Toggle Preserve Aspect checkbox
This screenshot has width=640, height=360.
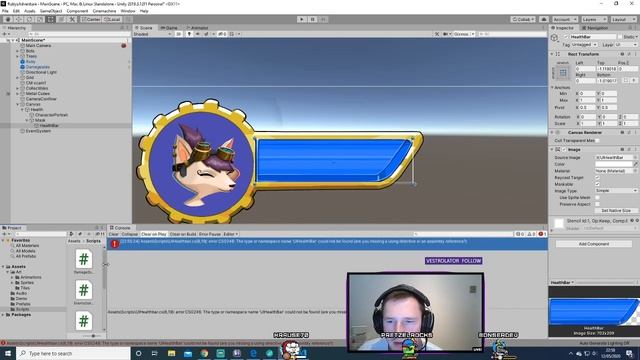(x=598, y=204)
